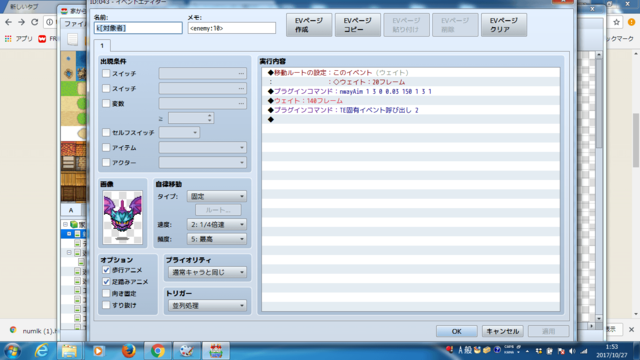Screen dimensions: 640x360
Task: Click numlk download item in Chrome
Action: point(32,331)
